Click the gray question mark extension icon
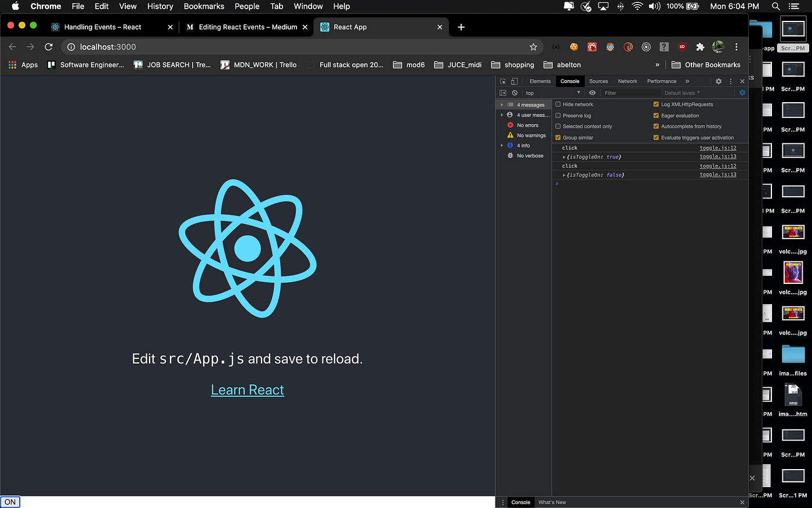Image resolution: width=812 pixels, height=508 pixels. (x=664, y=47)
